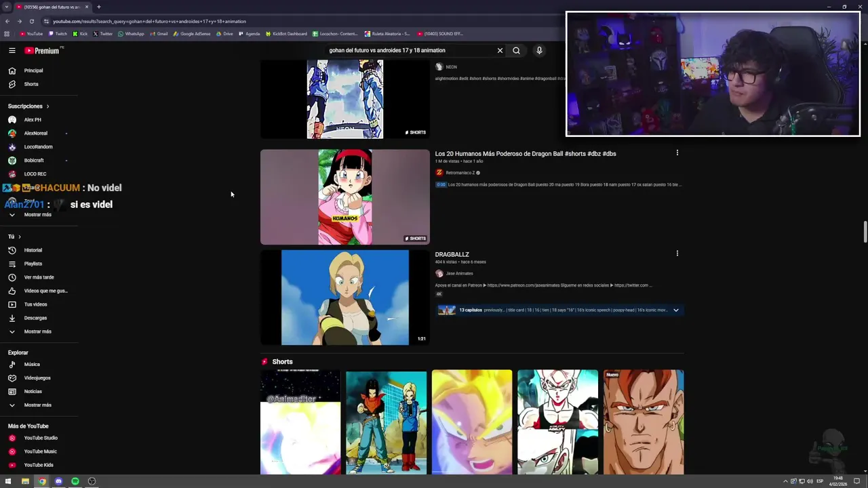Open DRAGBALLZ video title
The height and width of the screenshot is (488, 868).
point(452,255)
